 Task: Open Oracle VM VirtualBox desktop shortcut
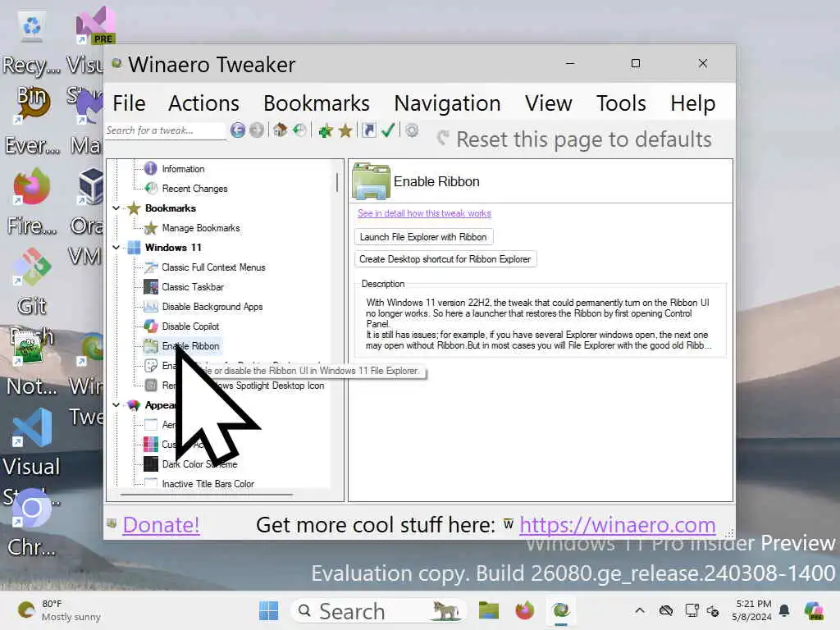pyautogui.click(x=88, y=203)
